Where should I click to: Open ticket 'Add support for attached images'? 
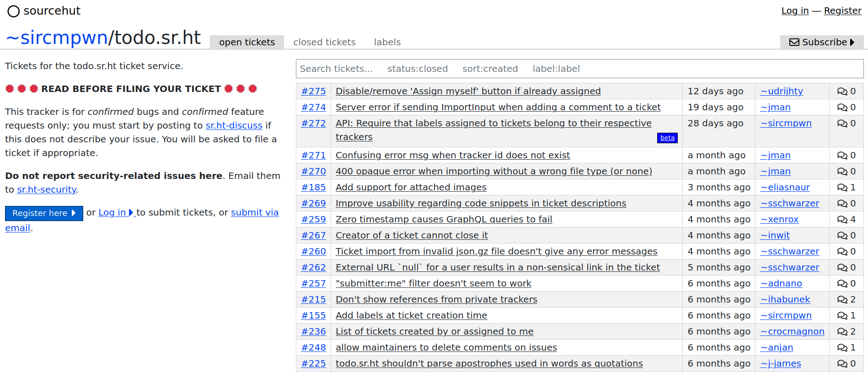point(411,187)
